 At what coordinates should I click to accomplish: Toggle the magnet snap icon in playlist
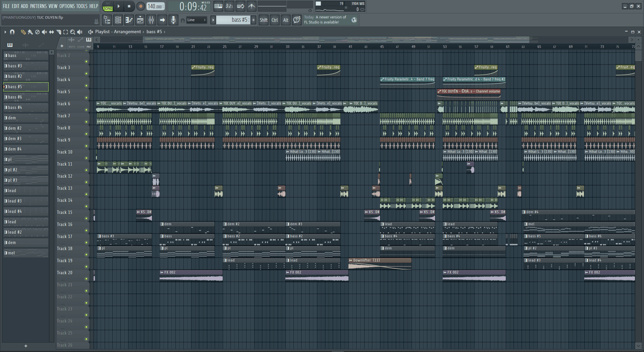pyautogui.click(x=12, y=32)
